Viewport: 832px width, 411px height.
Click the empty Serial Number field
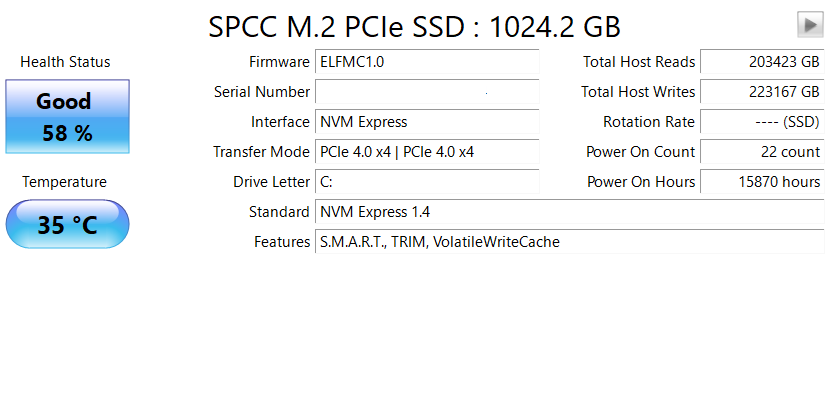tap(427, 92)
